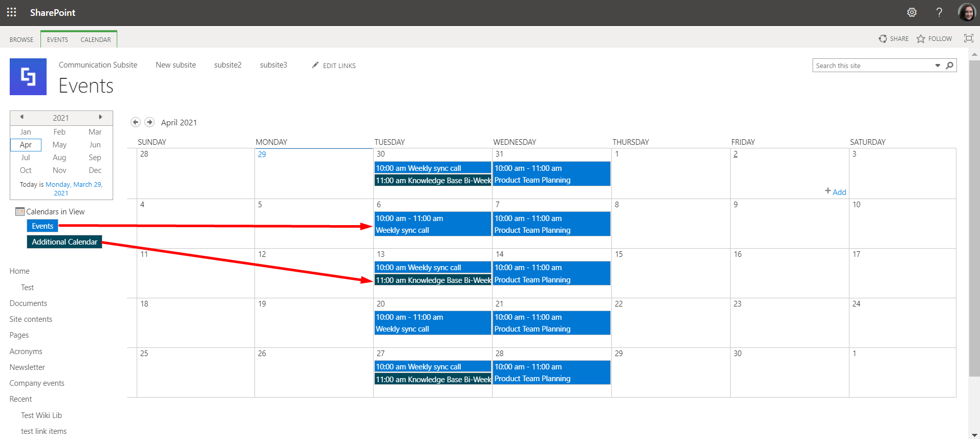This screenshot has height=439, width=980.
Task: Open Test in left navigation
Action: 28,288
